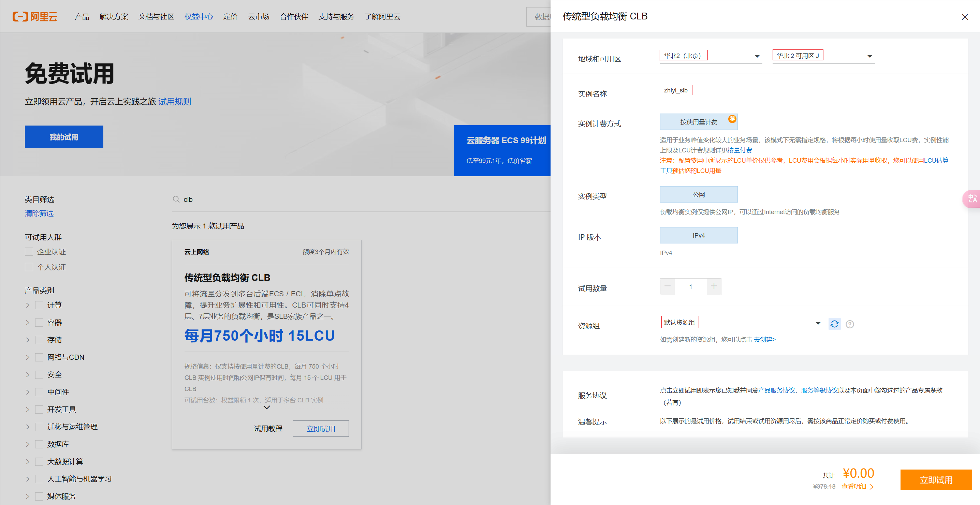The image size is (980, 505).
Task: Click the instance name field zhiyi_slb
Action: point(711,90)
